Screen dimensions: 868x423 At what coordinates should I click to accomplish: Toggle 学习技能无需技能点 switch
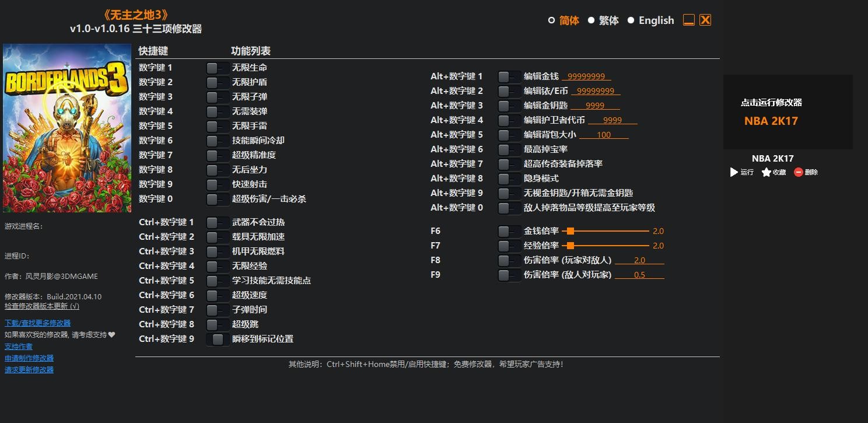[x=217, y=281]
